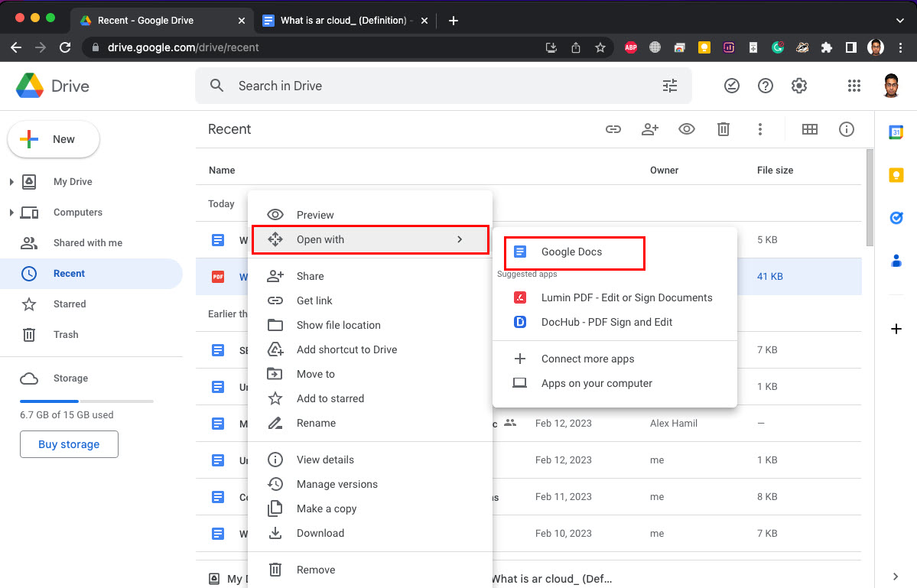Click the Search in Drive field
Viewport: 917px width, 588px height.
pos(444,86)
